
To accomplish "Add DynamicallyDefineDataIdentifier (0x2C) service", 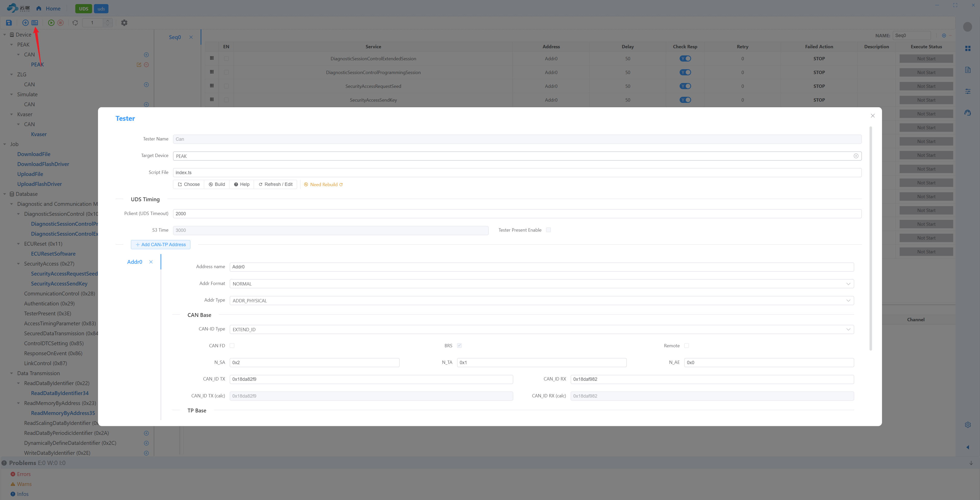I will (x=146, y=443).
